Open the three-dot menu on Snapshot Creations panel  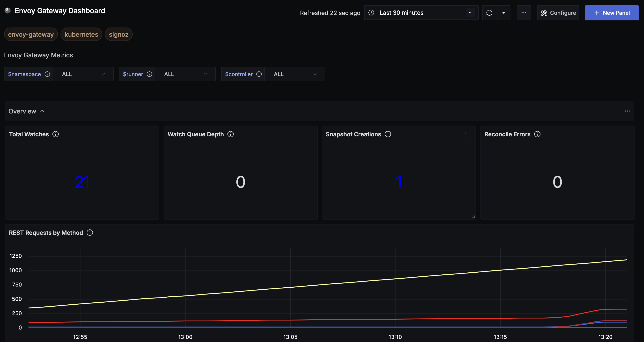click(x=465, y=134)
